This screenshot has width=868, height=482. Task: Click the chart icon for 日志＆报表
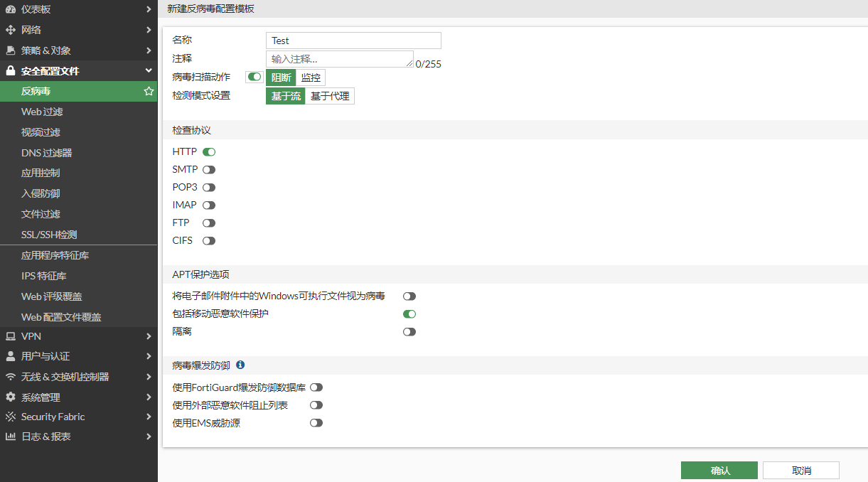coord(10,437)
